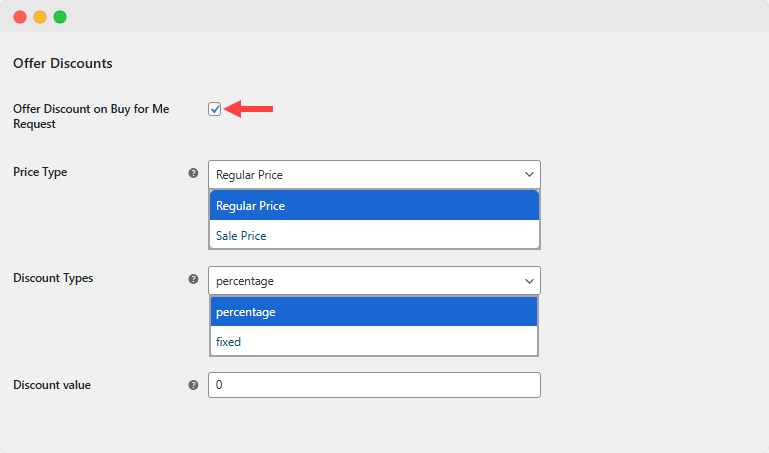The width and height of the screenshot is (769, 453).
Task: Maximize the window using the green button
Action: pos(60,17)
